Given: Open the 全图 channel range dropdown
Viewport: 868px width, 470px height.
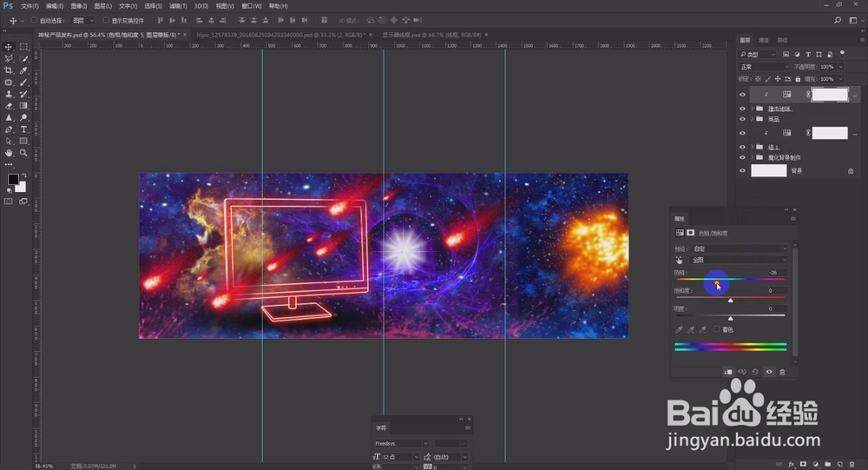Looking at the screenshot, I should tap(739, 260).
